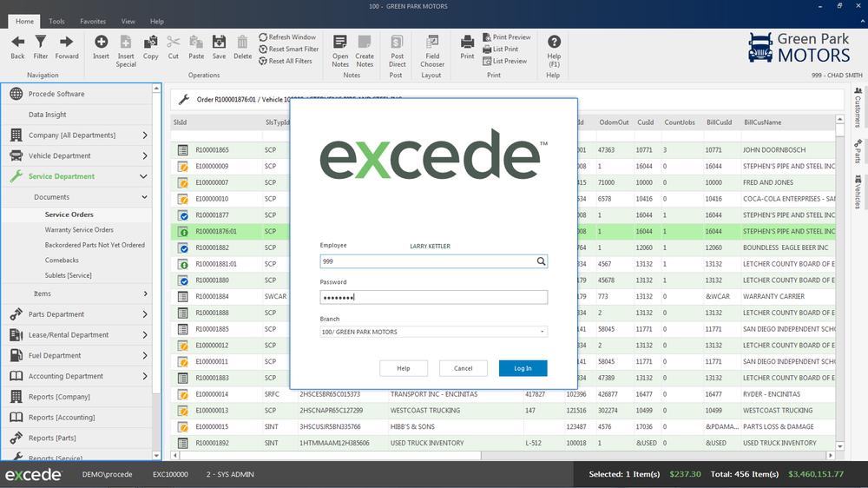Open the Vehicles side panel

coord(858,192)
